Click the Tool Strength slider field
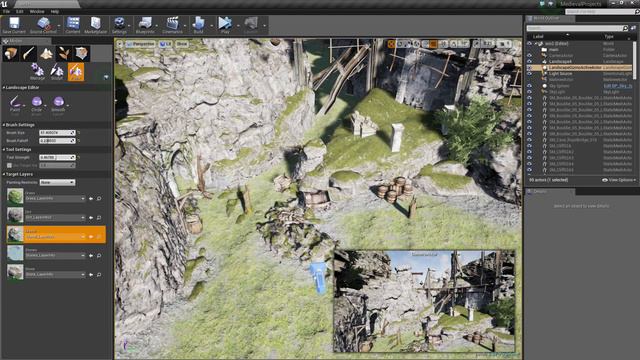 [58, 157]
